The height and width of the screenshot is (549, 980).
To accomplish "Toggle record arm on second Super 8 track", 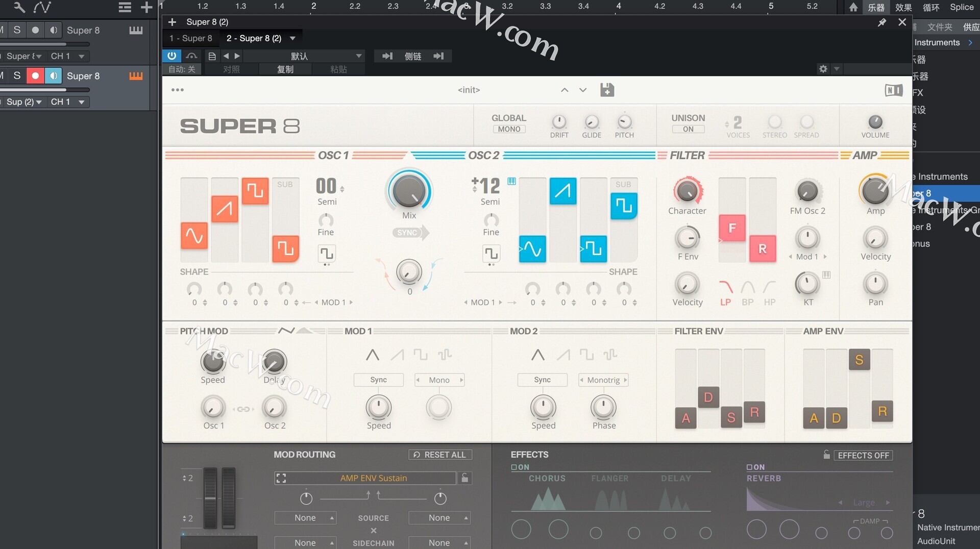I will (35, 76).
